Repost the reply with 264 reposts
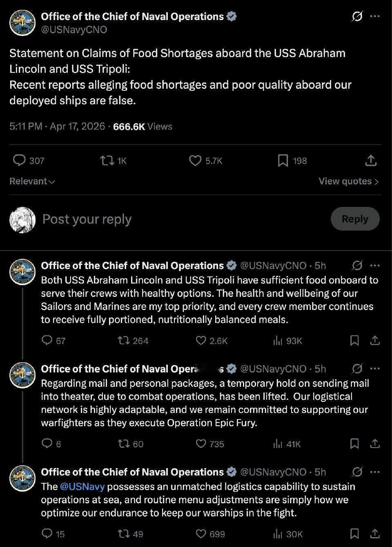This screenshot has height=547, width=392. tap(122, 341)
